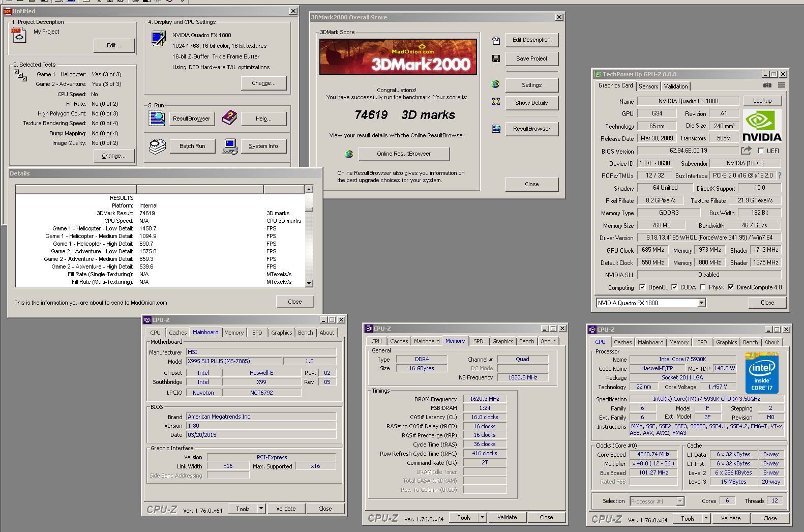Click the globe icon beside Online ResultBrowser
The image size is (804, 532).
pyautogui.click(x=349, y=154)
